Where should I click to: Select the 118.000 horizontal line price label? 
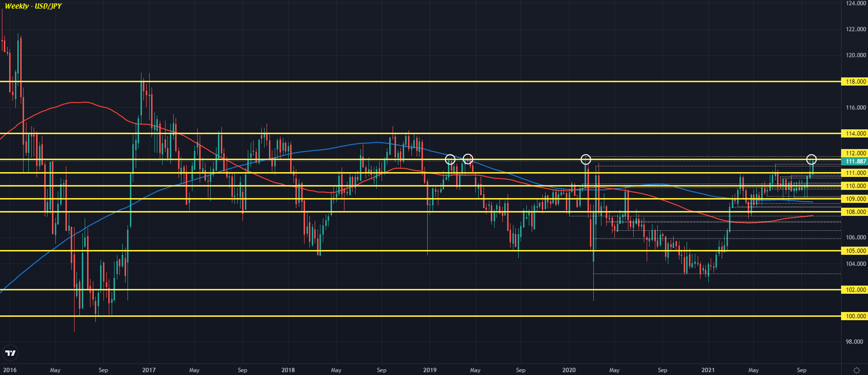tap(855, 82)
